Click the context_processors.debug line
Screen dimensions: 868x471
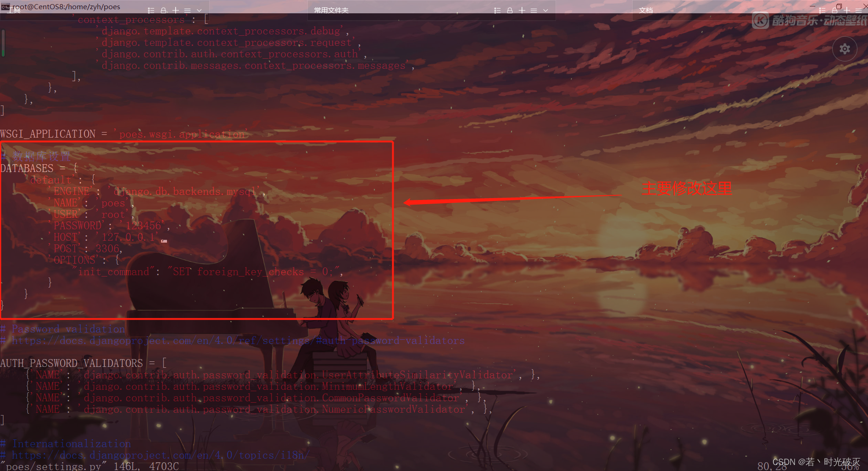(223, 31)
